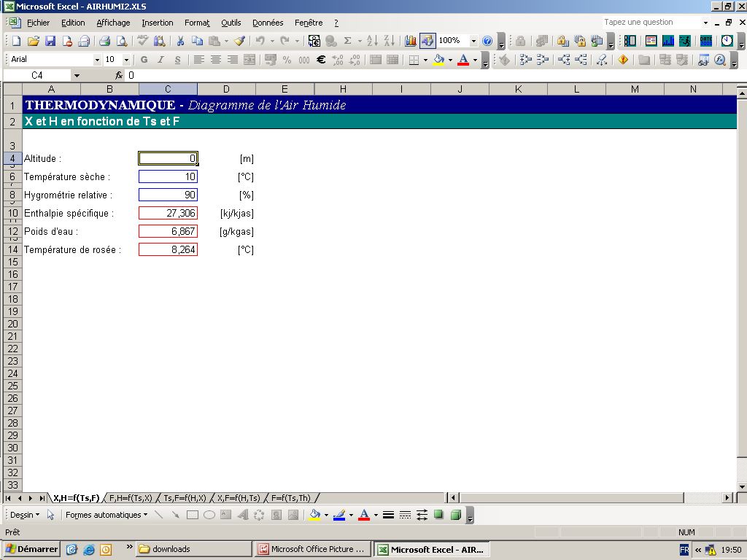Image resolution: width=747 pixels, height=560 pixels.
Task: Open the Données menu
Action: point(268,23)
